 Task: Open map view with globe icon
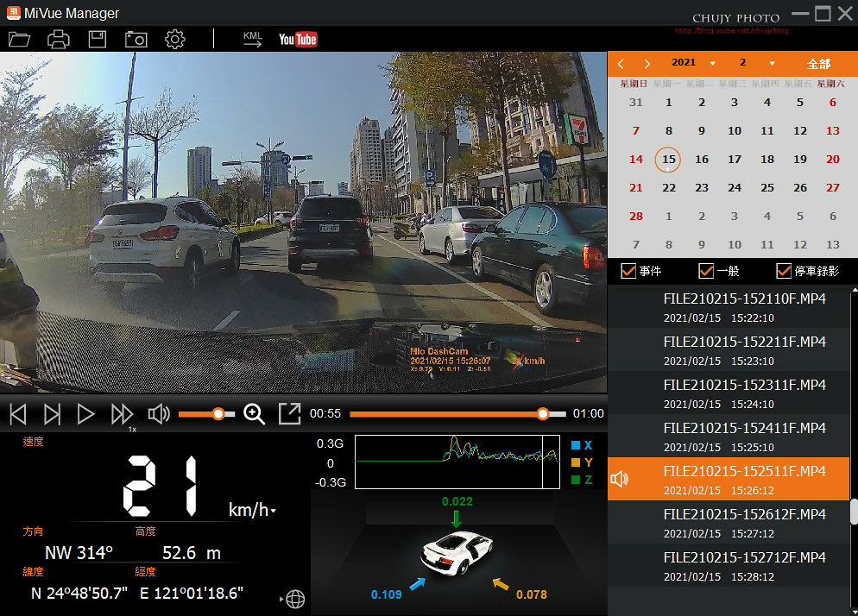[295, 599]
